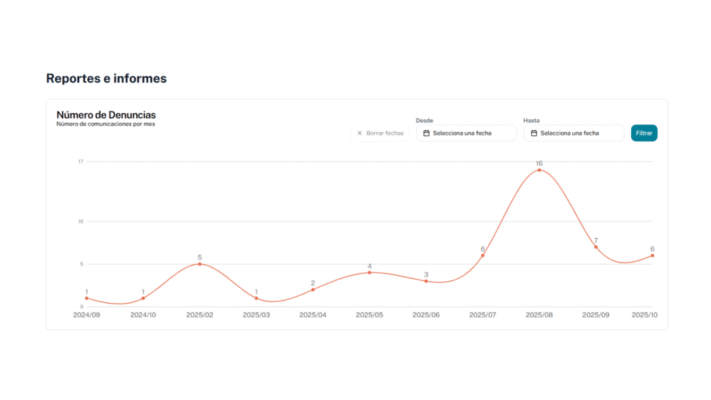The height and width of the screenshot is (400, 711).
Task: Select the 2025/08 peak data point of 16
Action: point(539,170)
